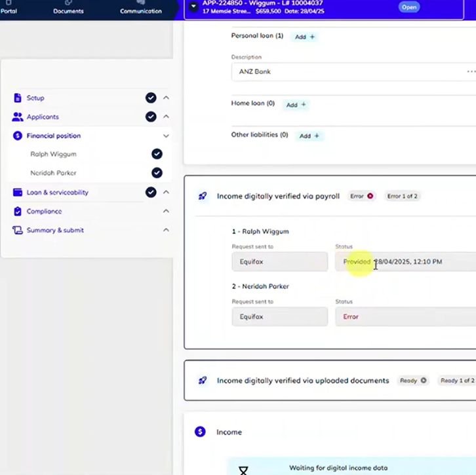
Task: Click the Setup document icon in sidebar
Action: [18, 98]
